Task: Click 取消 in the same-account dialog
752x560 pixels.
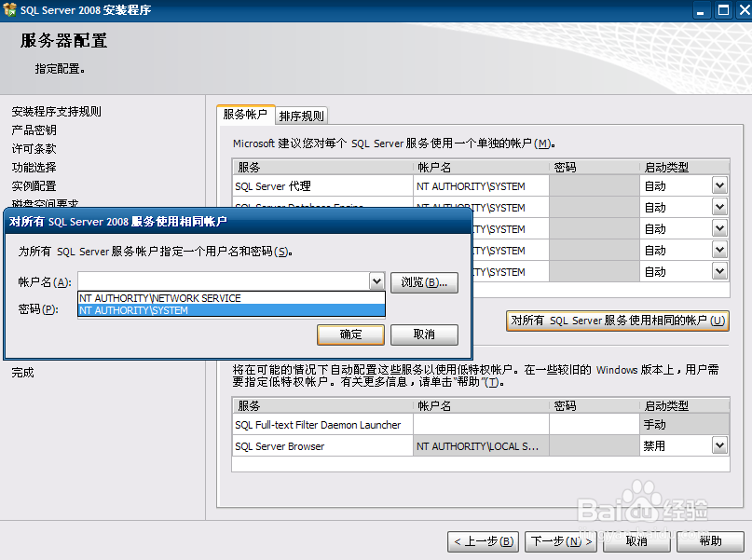Action: (x=424, y=335)
